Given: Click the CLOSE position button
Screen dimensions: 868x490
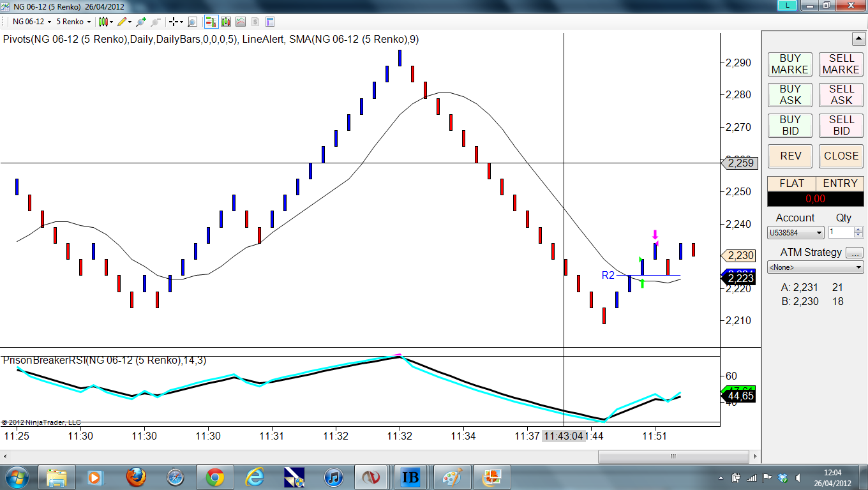Looking at the screenshot, I should pos(841,156).
